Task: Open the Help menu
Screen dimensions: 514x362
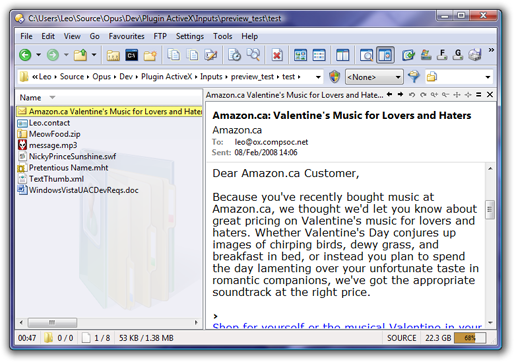Action: 250,36
